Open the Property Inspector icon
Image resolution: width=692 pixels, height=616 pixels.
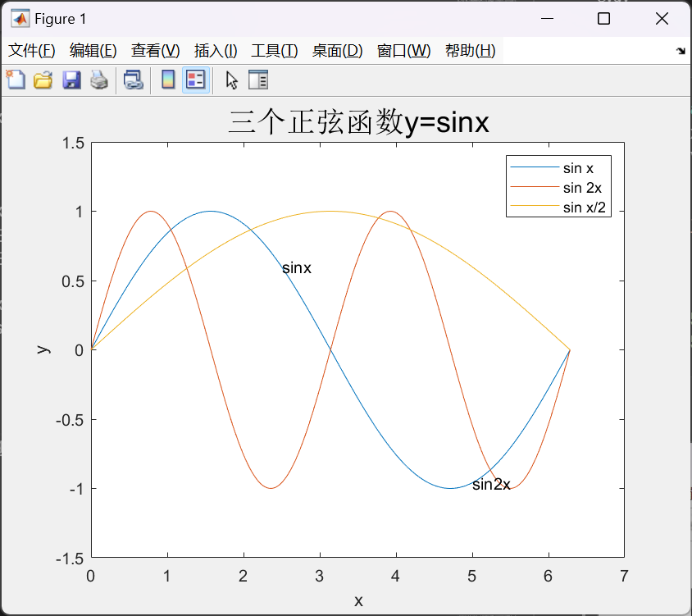pos(258,80)
